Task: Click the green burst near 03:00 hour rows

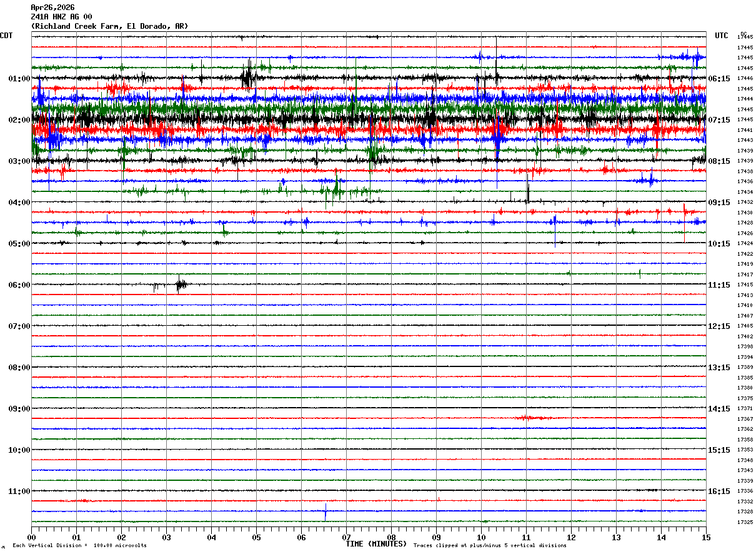Action: tap(334, 188)
